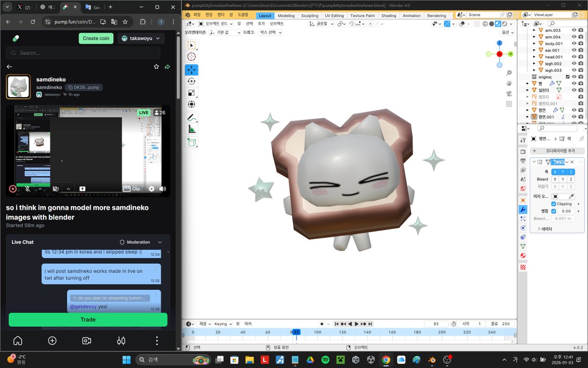Switch to the Shading workspace tab

click(x=389, y=15)
